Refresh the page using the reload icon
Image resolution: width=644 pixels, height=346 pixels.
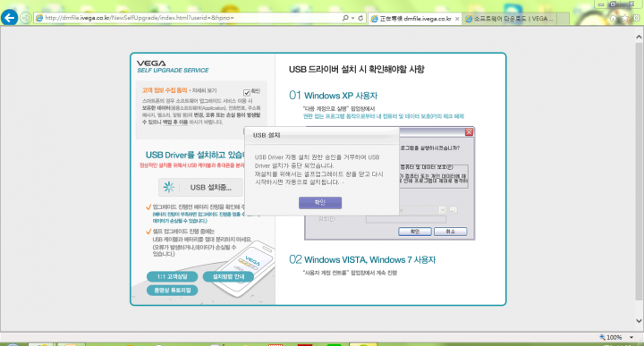[x=360, y=18]
